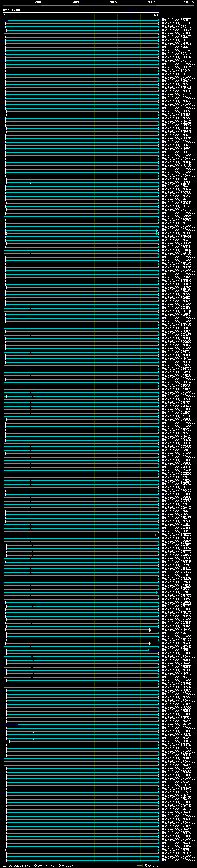Open the UniRef100_Q9SWU7 entry

177,464
